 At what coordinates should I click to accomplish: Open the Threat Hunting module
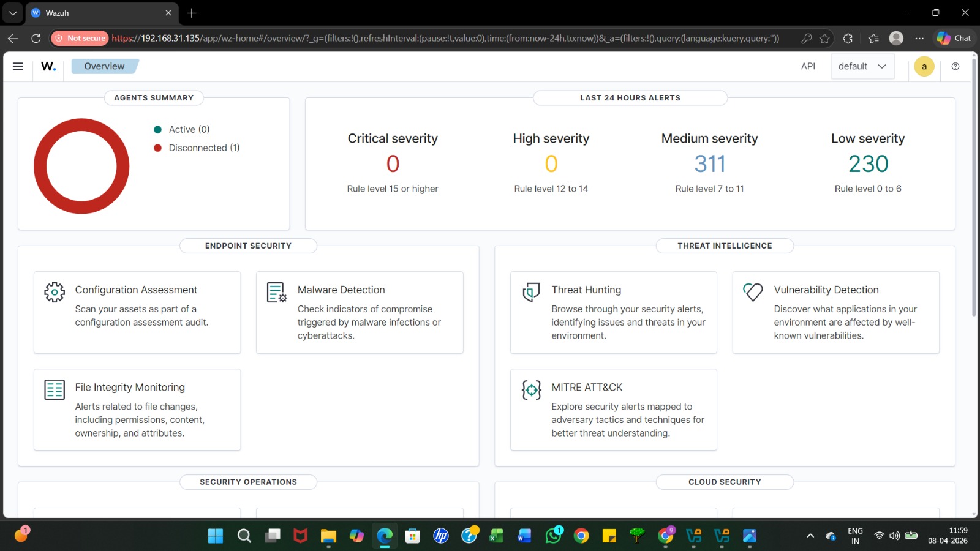tap(613, 312)
